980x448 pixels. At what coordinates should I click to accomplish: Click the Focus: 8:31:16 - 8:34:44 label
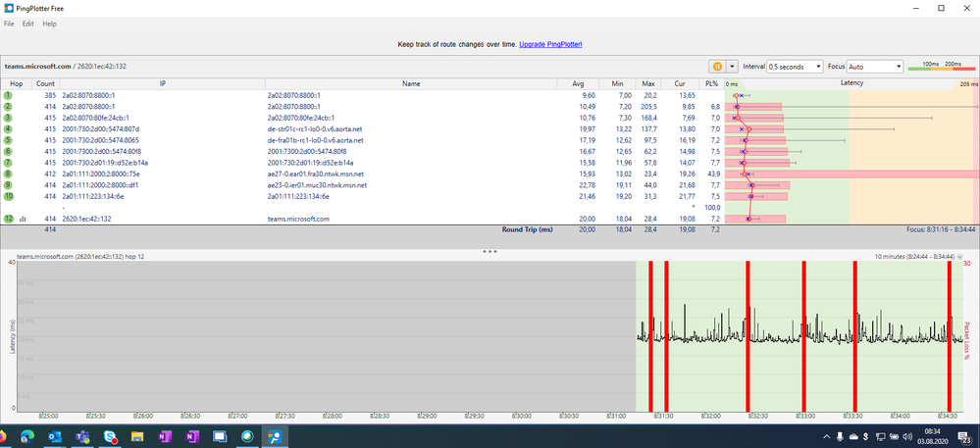(x=941, y=230)
